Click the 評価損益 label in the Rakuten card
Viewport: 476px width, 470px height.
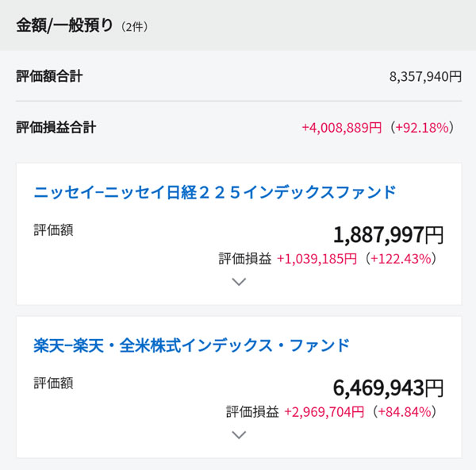coord(251,412)
